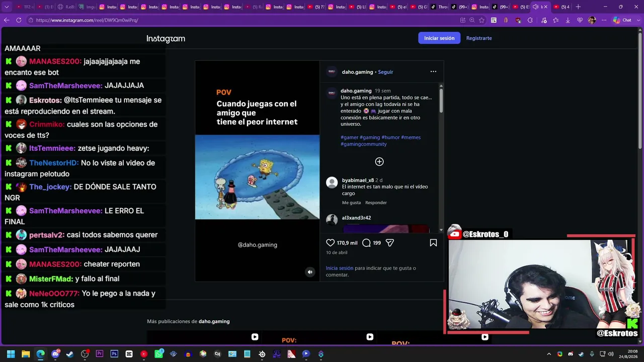Click the Instagram logo
644x362 pixels.
click(x=166, y=39)
